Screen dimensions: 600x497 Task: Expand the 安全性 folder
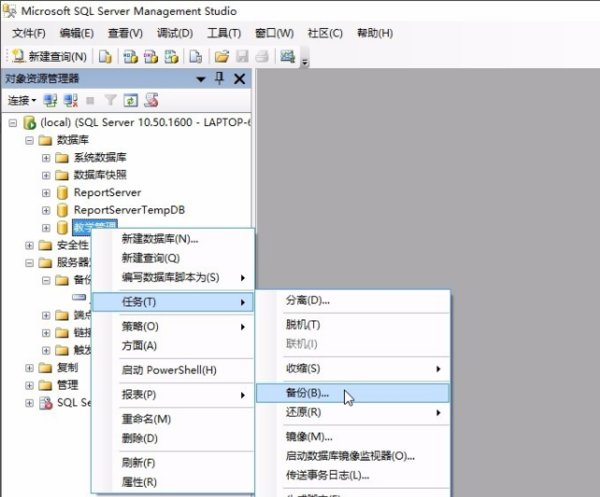[x=29, y=245]
